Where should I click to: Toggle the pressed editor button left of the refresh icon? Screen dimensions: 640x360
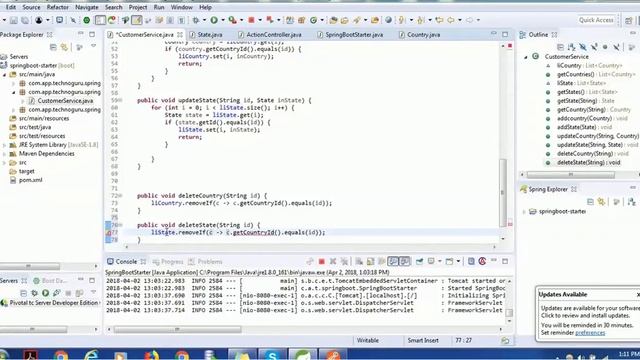100,20
